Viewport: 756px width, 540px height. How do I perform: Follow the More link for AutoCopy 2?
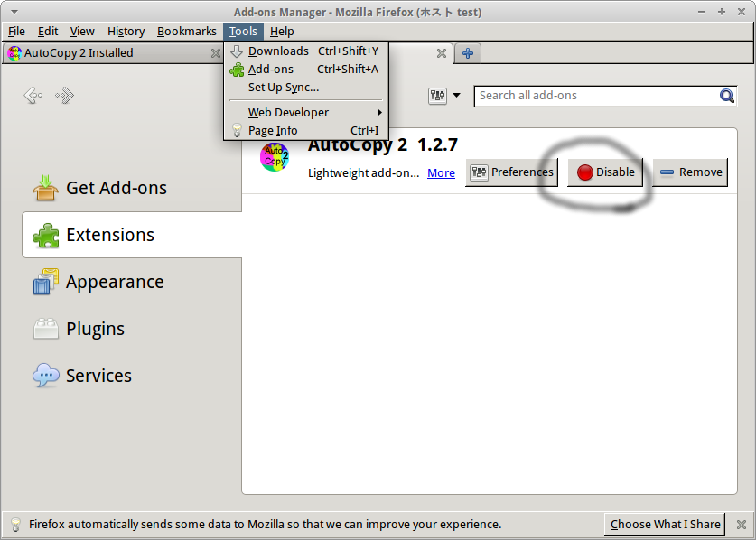coord(441,172)
